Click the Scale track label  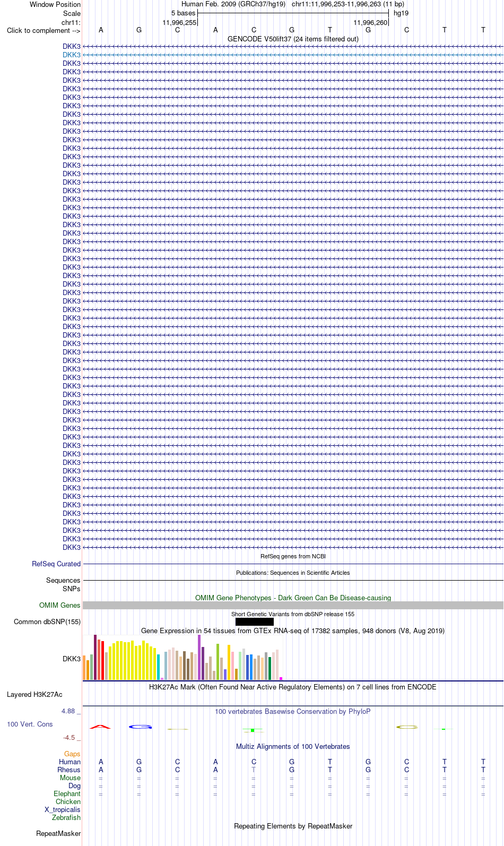point(72,13)
